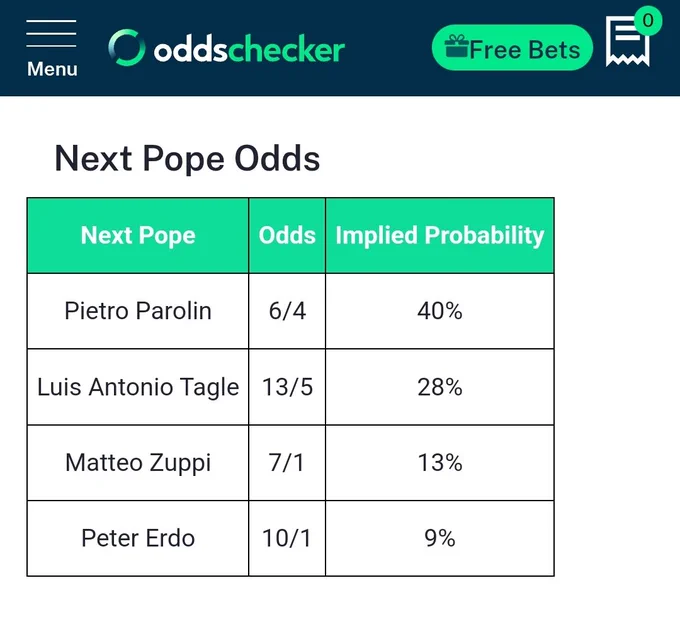Click the gift icon in Free Bets

[x=456, y=46]
